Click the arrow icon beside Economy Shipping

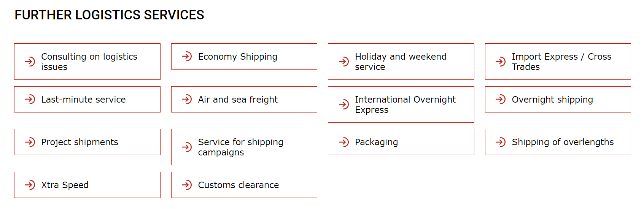(x=187, y=56)
